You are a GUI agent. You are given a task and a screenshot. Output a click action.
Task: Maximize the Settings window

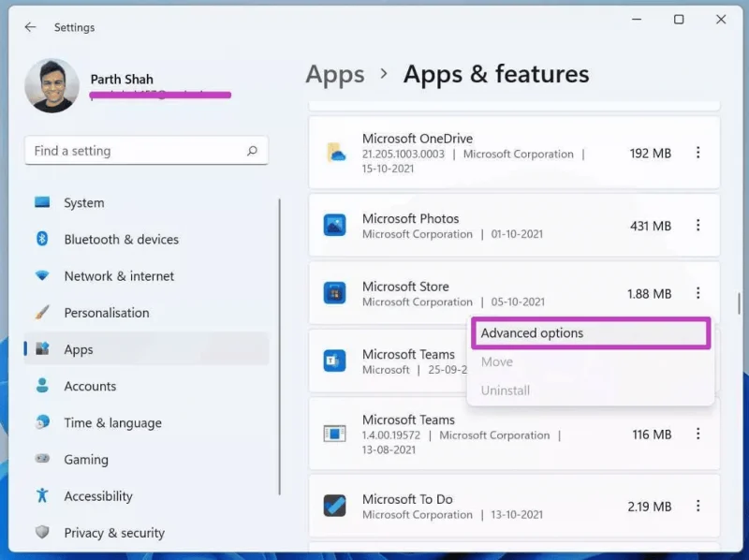(679, 20)
